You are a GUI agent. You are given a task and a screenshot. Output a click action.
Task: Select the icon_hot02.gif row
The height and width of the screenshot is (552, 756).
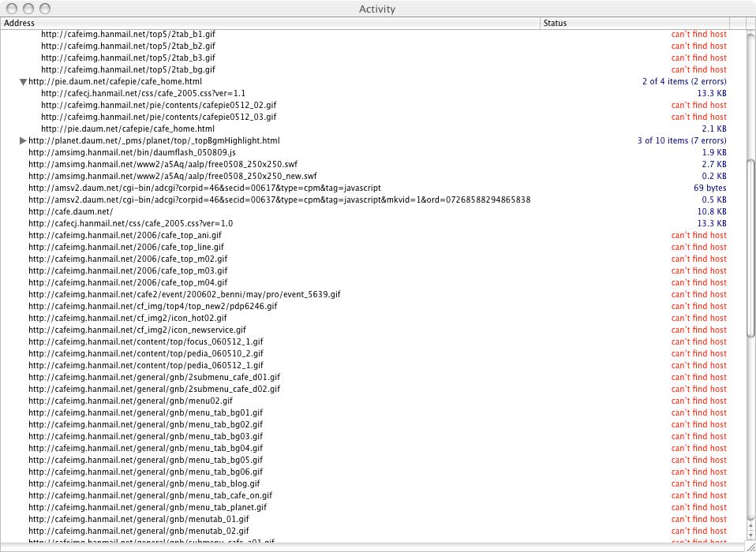pyautogui.click(x=373, y=318)
